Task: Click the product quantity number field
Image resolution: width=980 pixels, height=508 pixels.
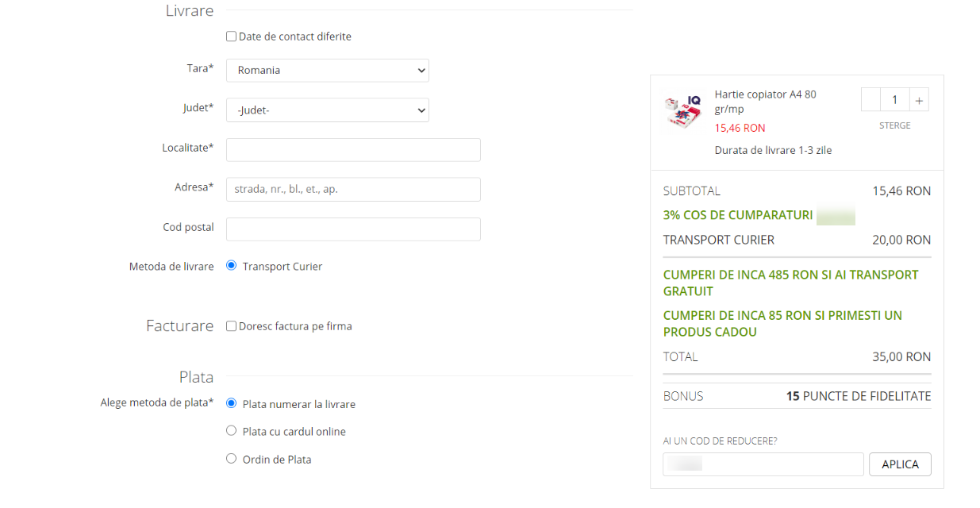Action: click(x=894, y=100)
